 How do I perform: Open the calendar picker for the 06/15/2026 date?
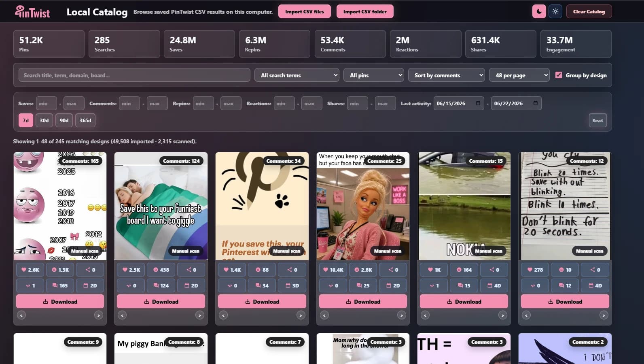(x=478, y=103)
